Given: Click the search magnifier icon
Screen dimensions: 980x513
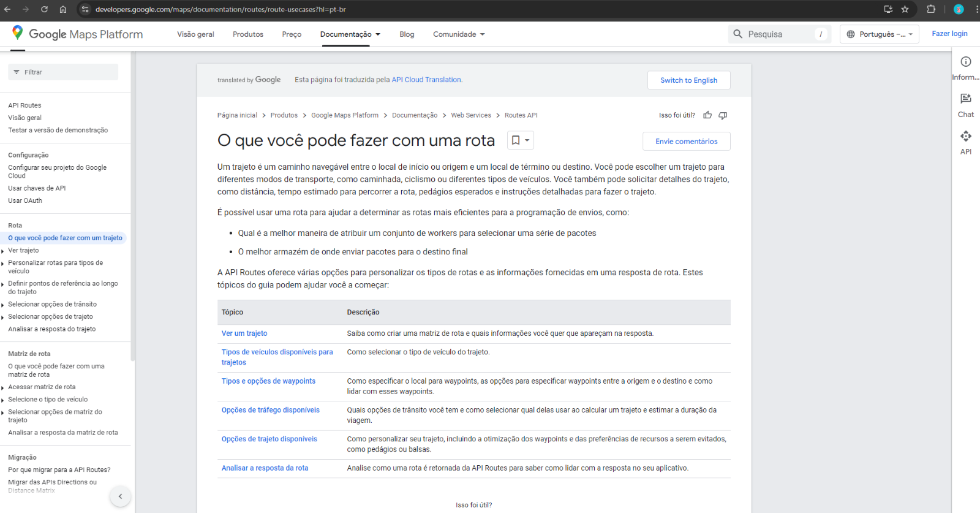Looking at the screenshot, I should point(738,34).
